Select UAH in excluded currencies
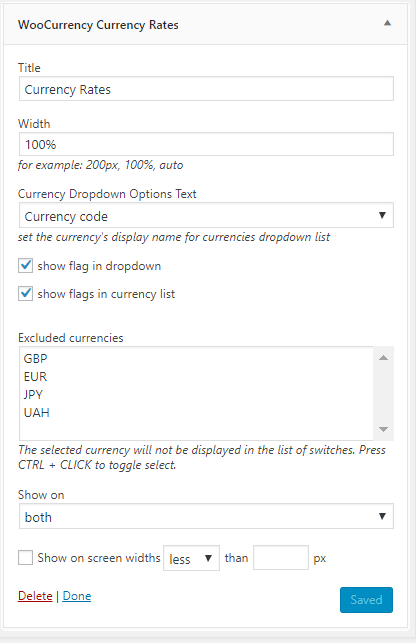 point(37,413)
